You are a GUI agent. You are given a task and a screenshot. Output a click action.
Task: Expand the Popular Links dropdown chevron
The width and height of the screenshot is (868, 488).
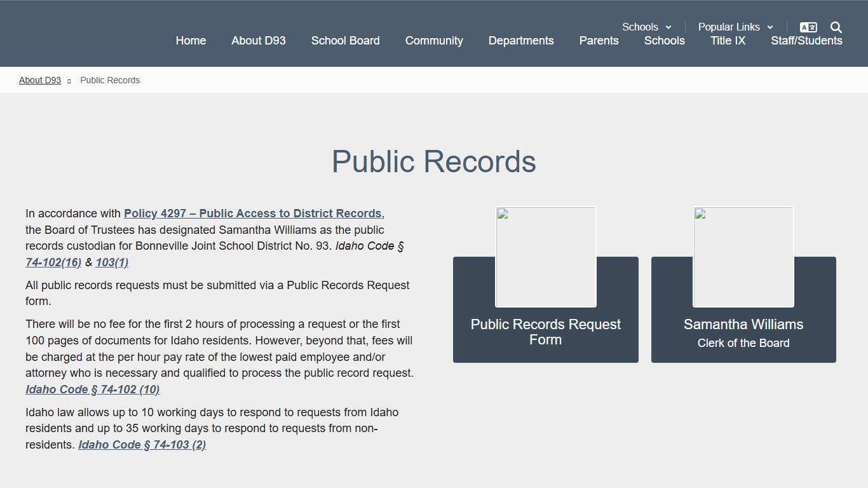[770, 27]
